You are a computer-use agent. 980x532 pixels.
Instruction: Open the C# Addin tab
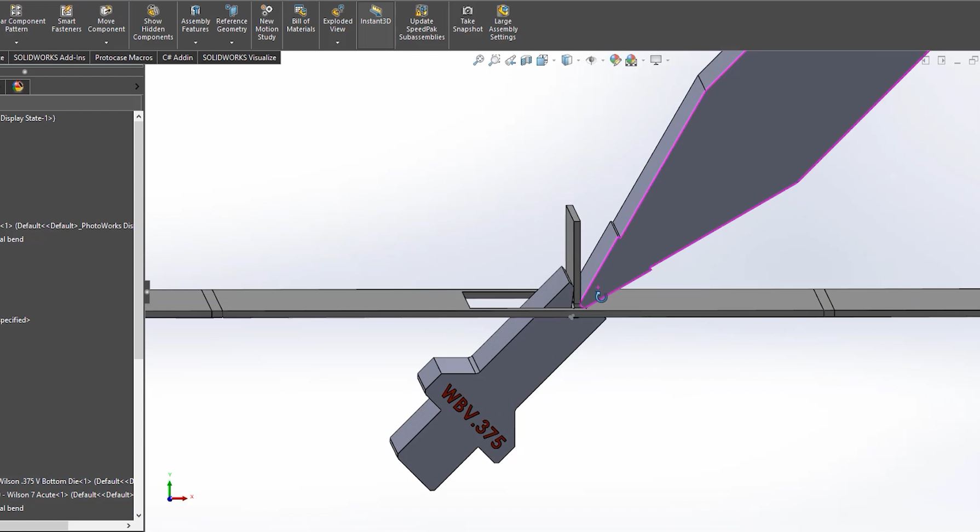(177, 57)
